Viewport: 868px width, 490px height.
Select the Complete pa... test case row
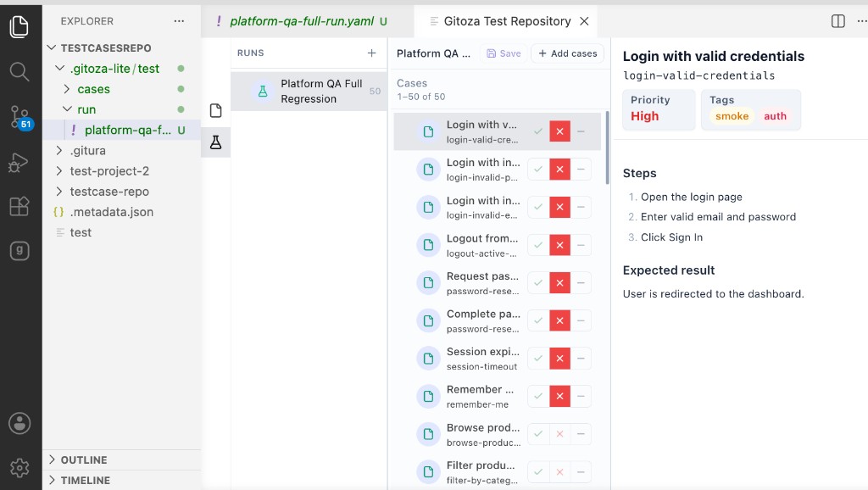point(497,320)
